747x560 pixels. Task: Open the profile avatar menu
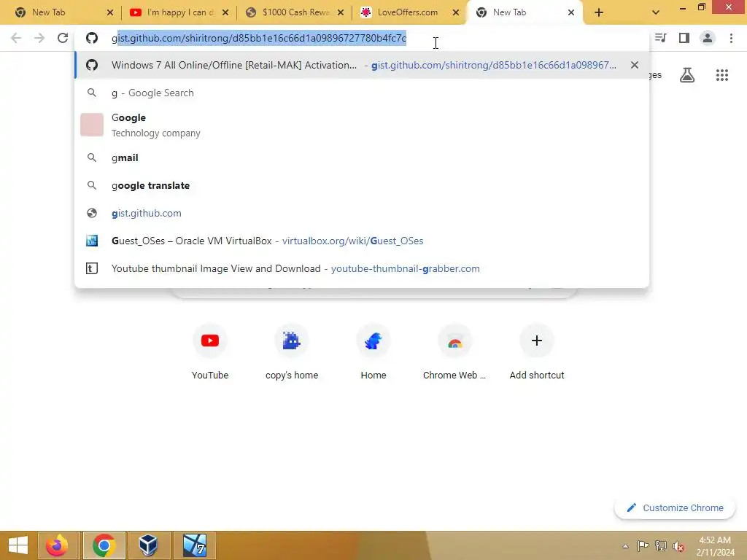[x=708, y=38]
